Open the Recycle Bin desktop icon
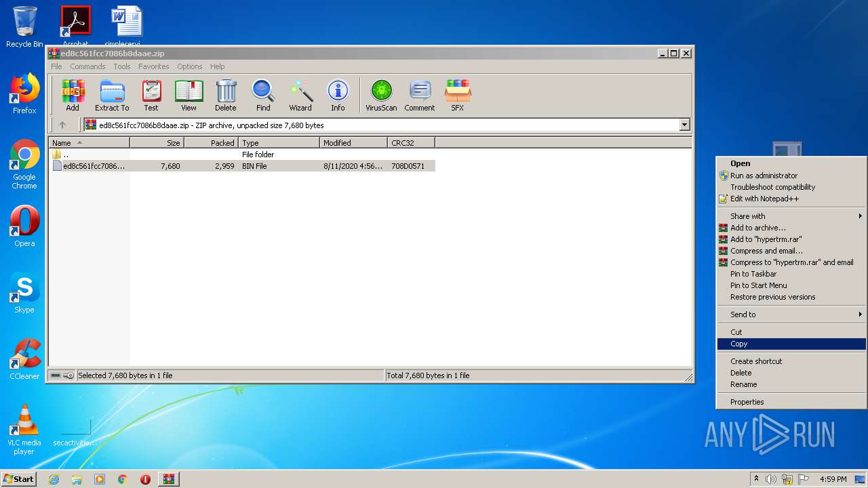The height and width of the screenshot is (488, 868). click(x=24, y=27)
